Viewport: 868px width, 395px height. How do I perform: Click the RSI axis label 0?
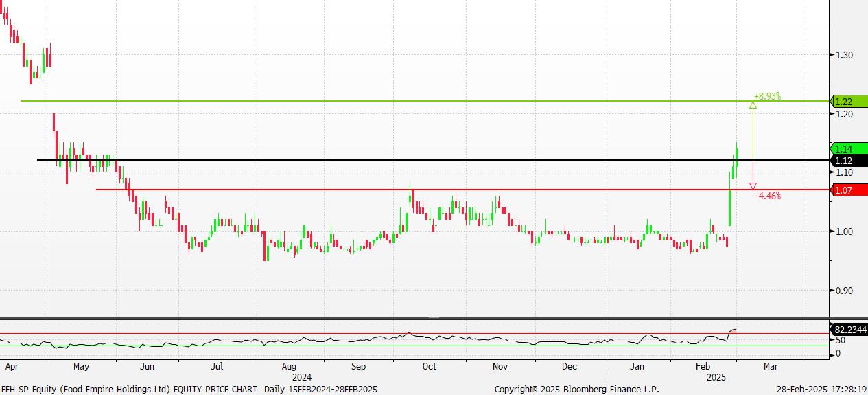tap(837, 353)
